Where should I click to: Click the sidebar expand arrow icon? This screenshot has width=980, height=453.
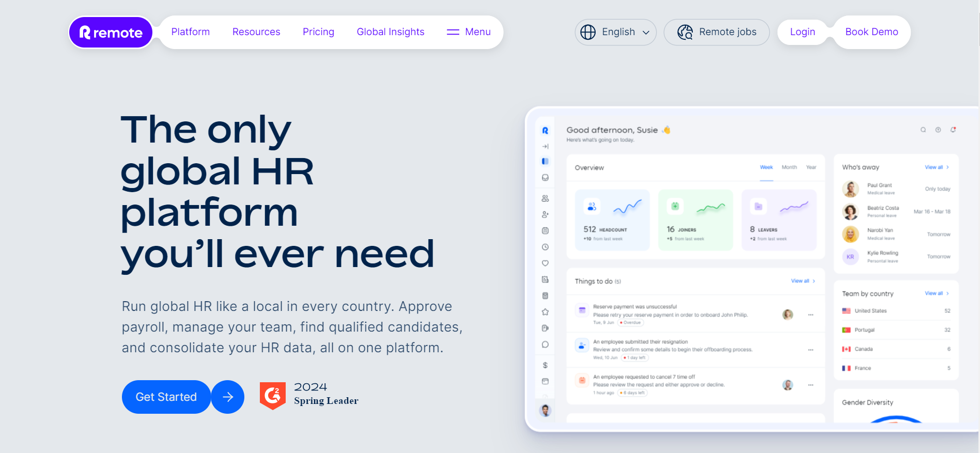[545, 146]
